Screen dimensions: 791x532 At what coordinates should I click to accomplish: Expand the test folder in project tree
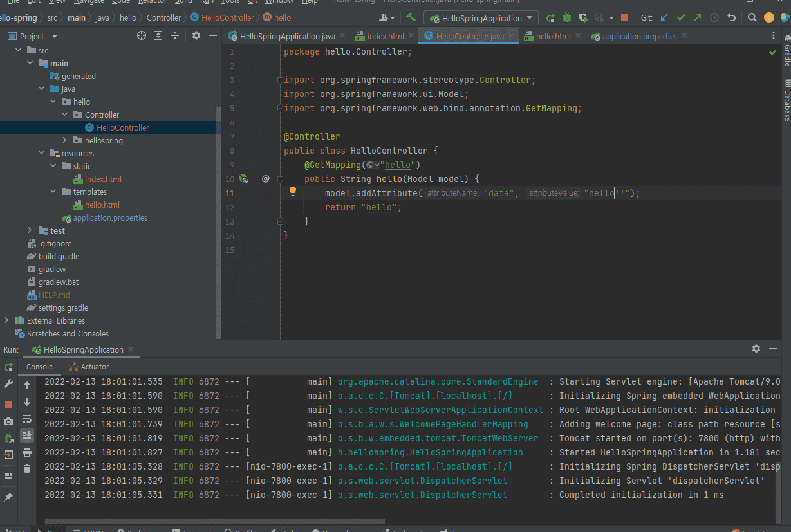(x=30, y=230)
